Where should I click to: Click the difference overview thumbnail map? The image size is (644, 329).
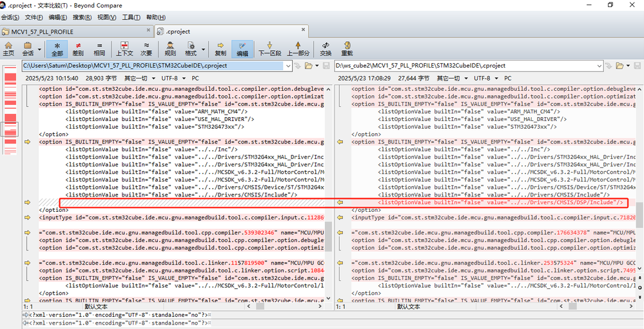tap(10, 111)
